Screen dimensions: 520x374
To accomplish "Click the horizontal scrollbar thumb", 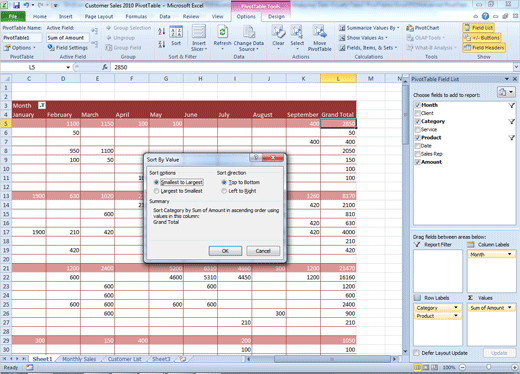I will 332,359.
